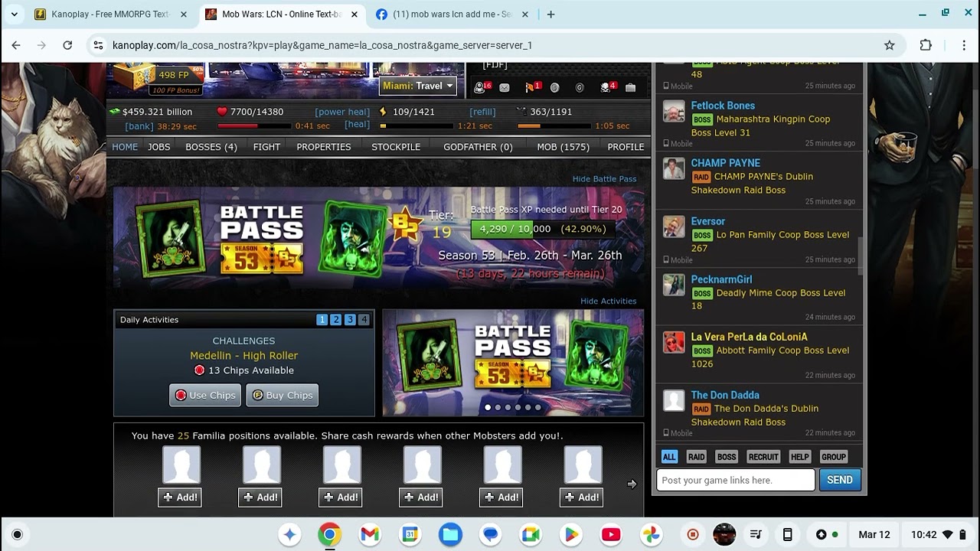Click the Battle Pass Season 53 carousel banner
This screenshot has width=980, height=551.
point(513,363)
